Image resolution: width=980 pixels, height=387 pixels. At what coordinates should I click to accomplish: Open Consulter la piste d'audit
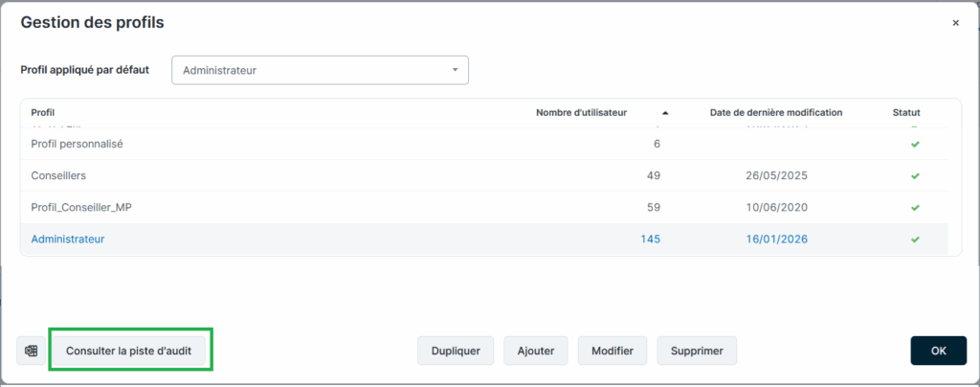(129, 351)
